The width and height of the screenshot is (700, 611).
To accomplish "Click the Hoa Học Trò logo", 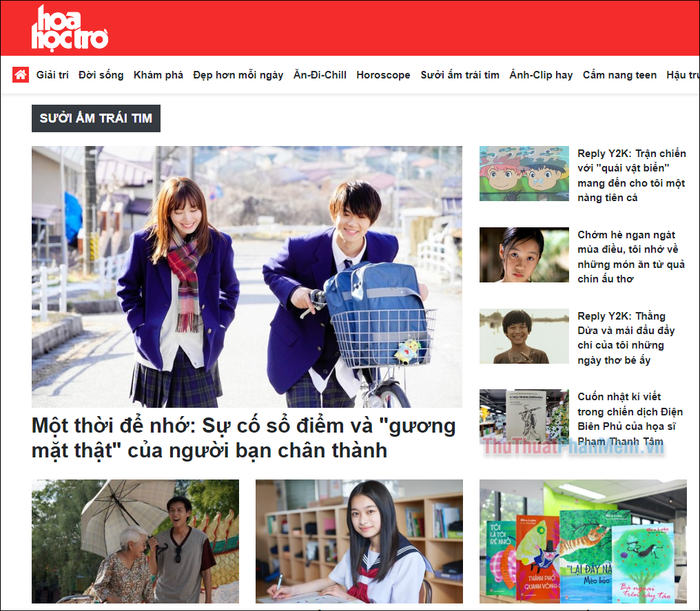I will [x=70, y=28].
